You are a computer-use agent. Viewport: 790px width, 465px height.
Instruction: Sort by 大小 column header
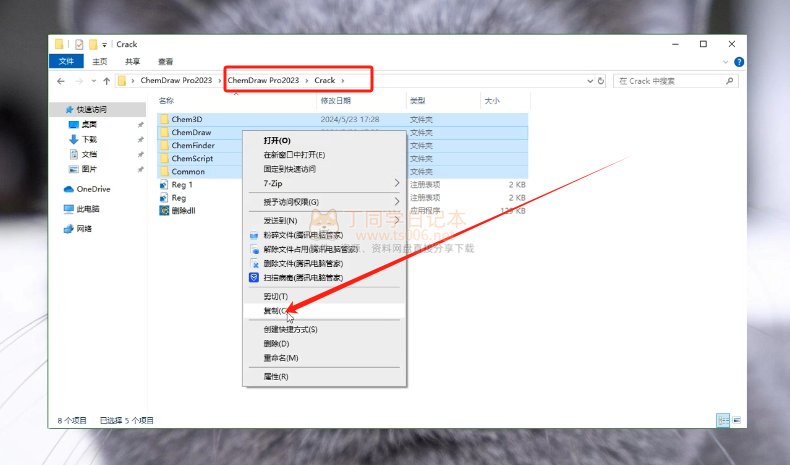coord(492,101)
